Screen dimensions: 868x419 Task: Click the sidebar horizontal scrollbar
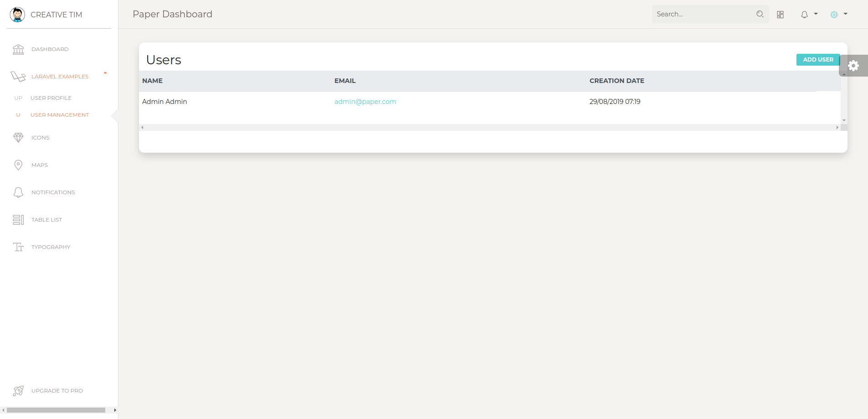click(56, 410)
